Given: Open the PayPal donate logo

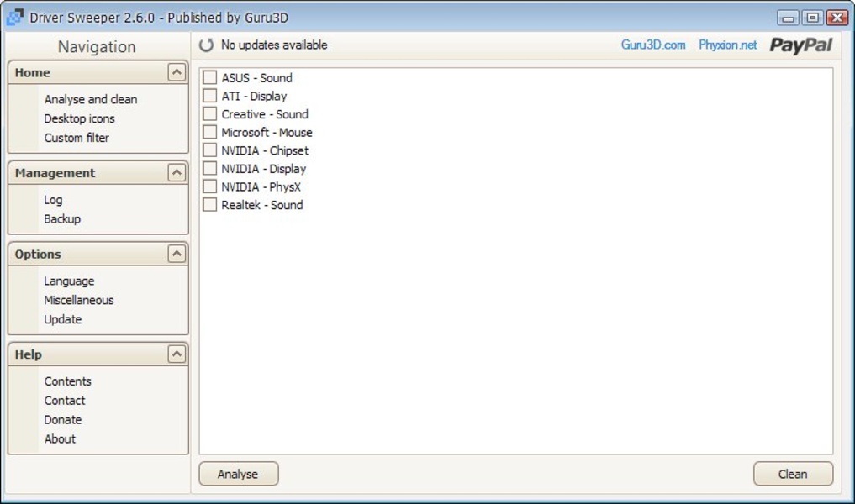Looking at the screenshot, I should click(800, 45).
